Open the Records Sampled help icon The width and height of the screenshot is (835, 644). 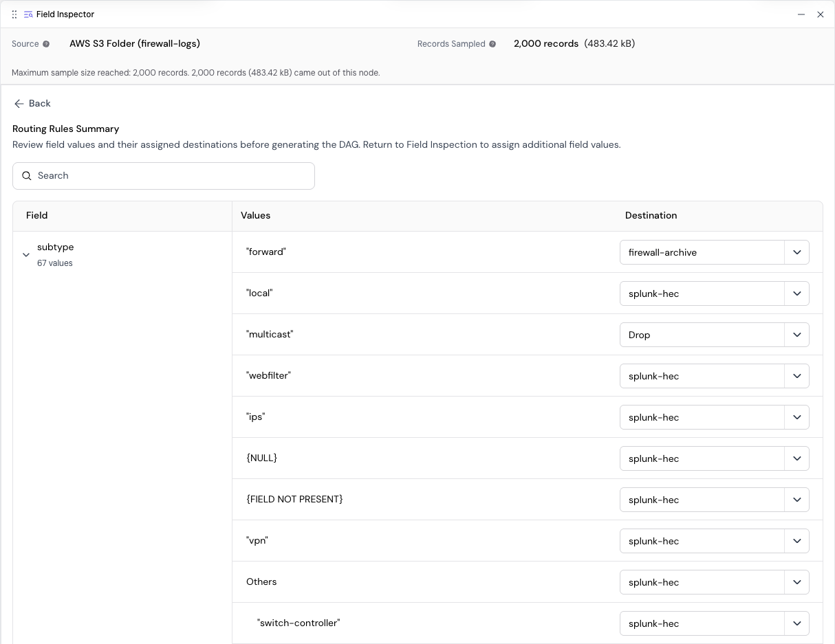click(492, 44)
